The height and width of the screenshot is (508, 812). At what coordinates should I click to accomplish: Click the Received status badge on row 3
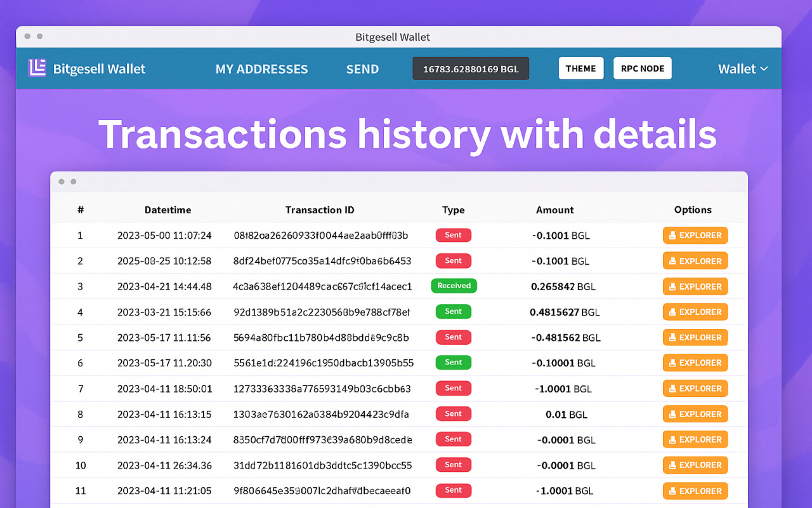point(454,286)
